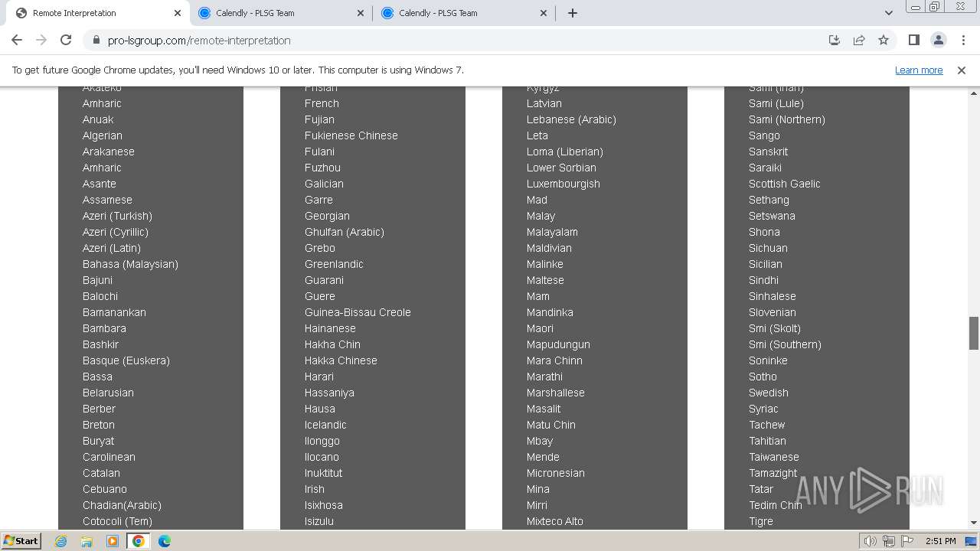Select Scottish Gaelic entry
This screenshot has height=551, width=980.
pyautogui.click(x=785, y=184)
